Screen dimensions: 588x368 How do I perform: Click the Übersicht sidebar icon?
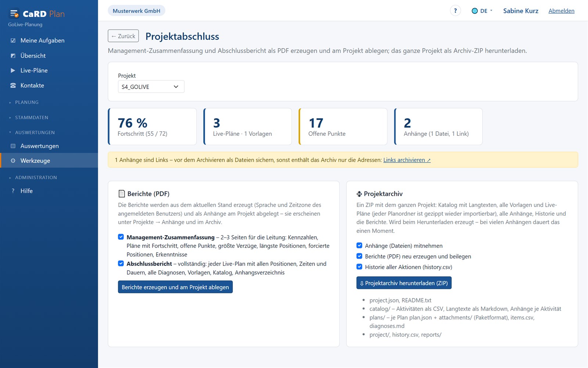[x=13, y=56]
